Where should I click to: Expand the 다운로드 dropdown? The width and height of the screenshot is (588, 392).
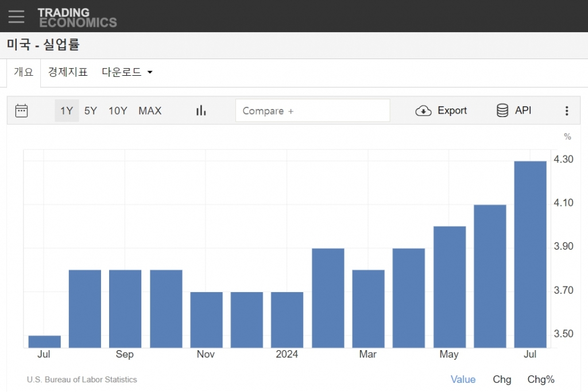click(x=127, y=72)
